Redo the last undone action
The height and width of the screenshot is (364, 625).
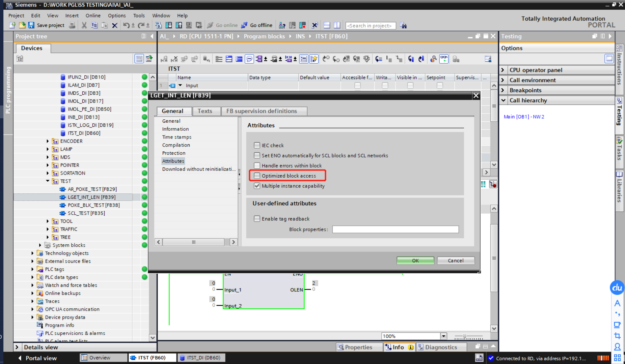point(141,25)
